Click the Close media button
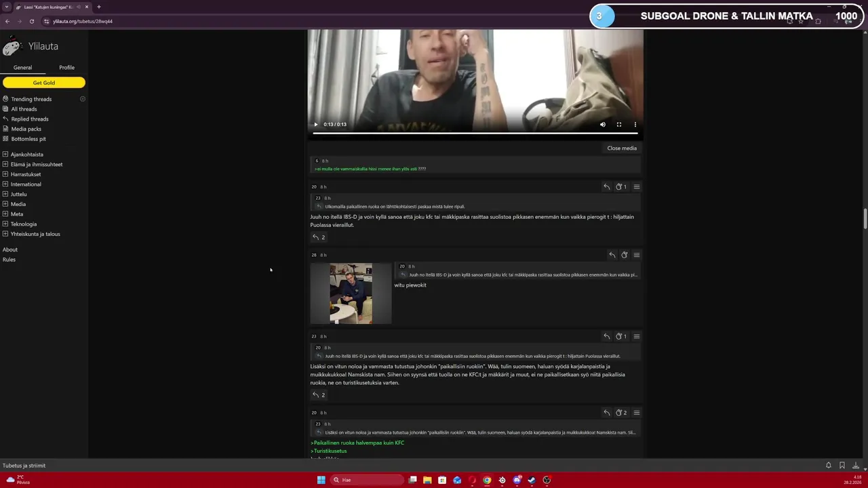 pyautogui.click(x=622, y=148)
